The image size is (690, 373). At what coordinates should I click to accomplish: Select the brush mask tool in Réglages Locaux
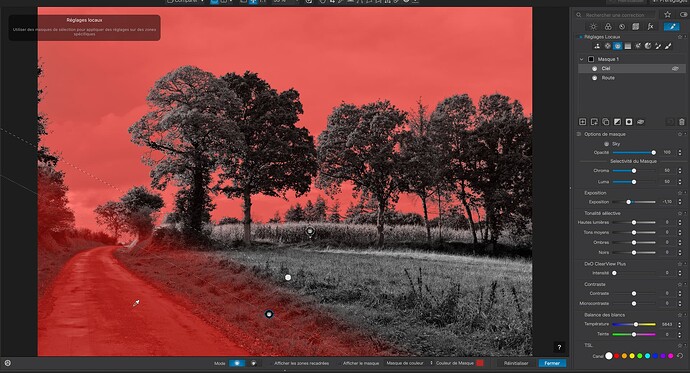pyautogui.click(x=668, y=46)
